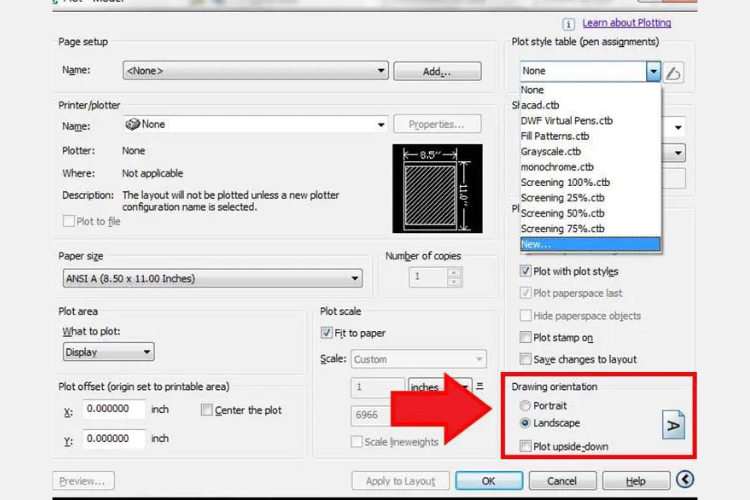
Task: Choose Screening 50%.ctb
Action: coord(590,213)
